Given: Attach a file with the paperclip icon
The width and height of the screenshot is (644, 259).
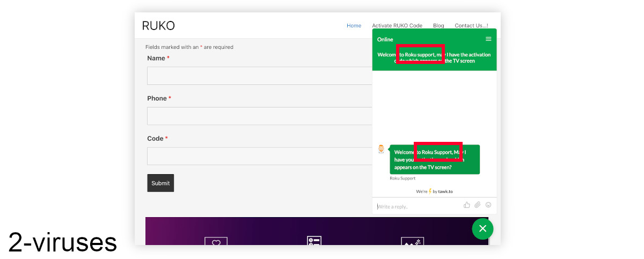Looking at the screenshot, I should (478, 205).
